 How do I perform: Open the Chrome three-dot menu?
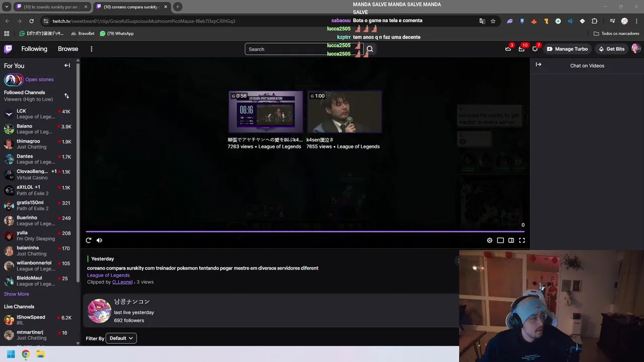(x=636, y=21)
